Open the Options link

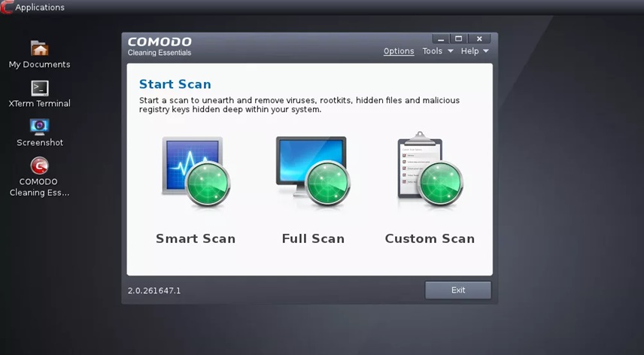tap(399, 51)
